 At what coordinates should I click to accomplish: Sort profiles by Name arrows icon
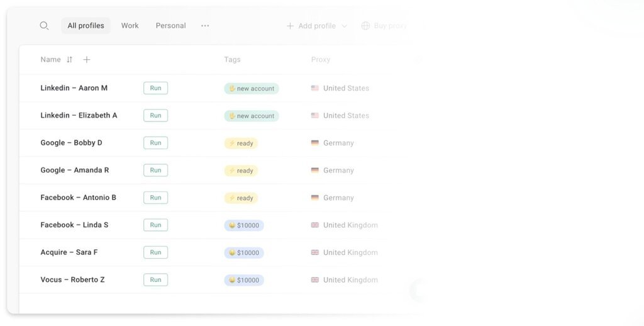[69, 60]
